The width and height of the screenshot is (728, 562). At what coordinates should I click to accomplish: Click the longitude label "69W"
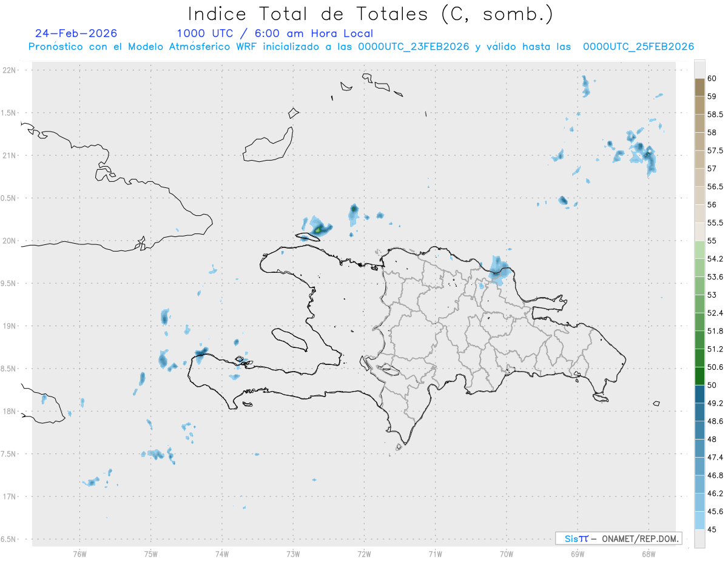pos(578,554)
